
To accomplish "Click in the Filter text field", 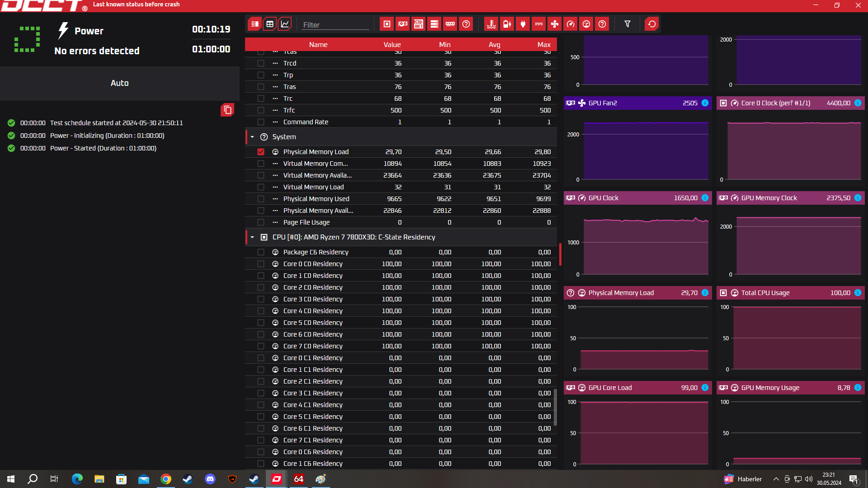I will pos(335,25).
